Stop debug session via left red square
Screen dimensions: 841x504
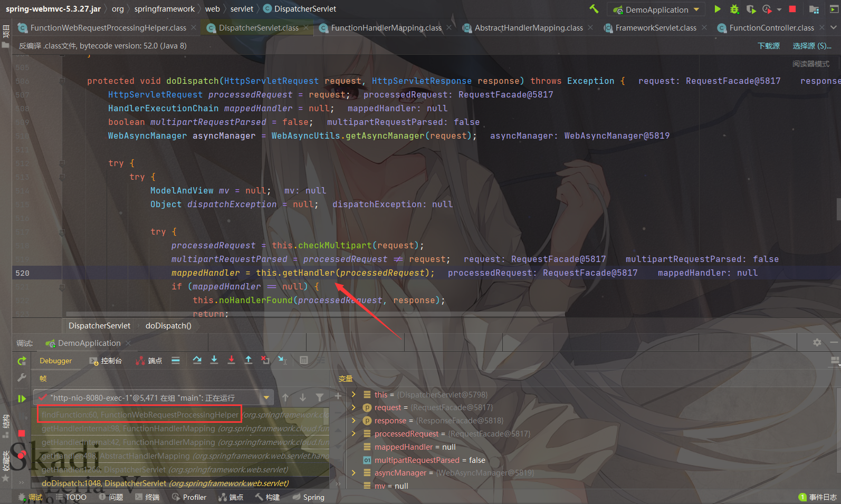pyautogui.click(x=22, y=433)
